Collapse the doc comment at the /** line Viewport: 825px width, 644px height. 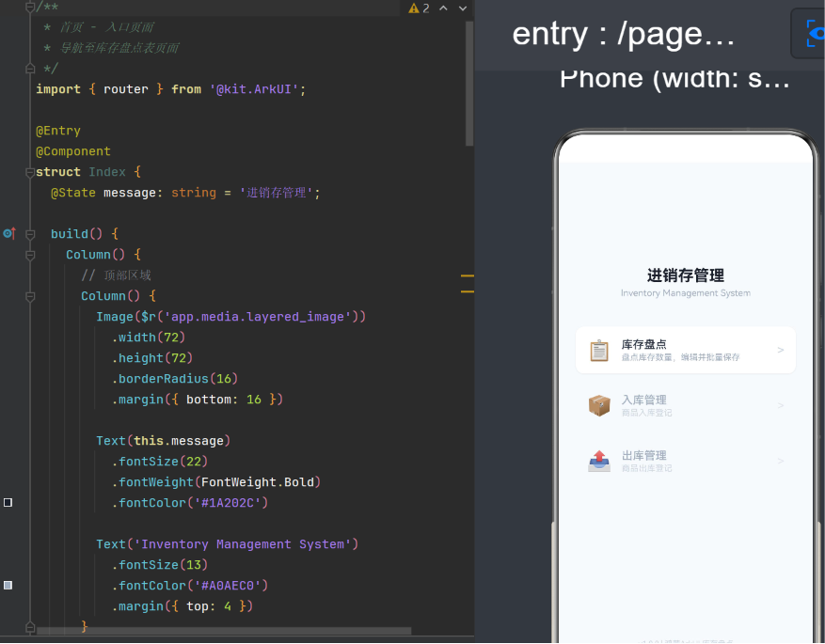(x=30, y=7)
